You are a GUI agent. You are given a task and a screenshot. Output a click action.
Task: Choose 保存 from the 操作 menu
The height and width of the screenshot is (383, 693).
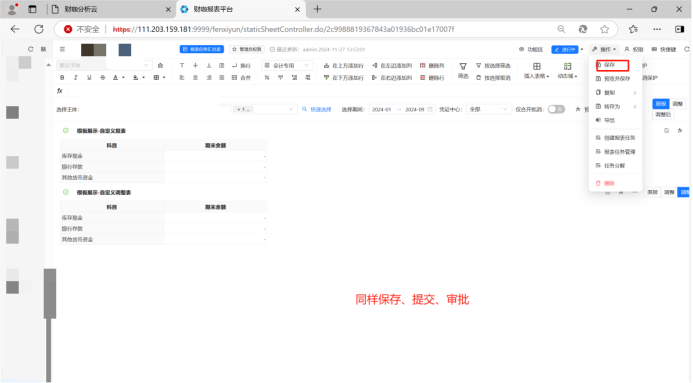click(x=612, y=65)
